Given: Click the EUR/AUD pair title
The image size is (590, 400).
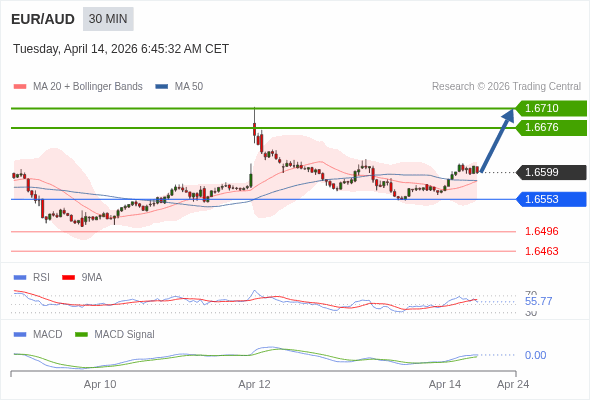Looking at the screenshot, I should click(43, 19).
